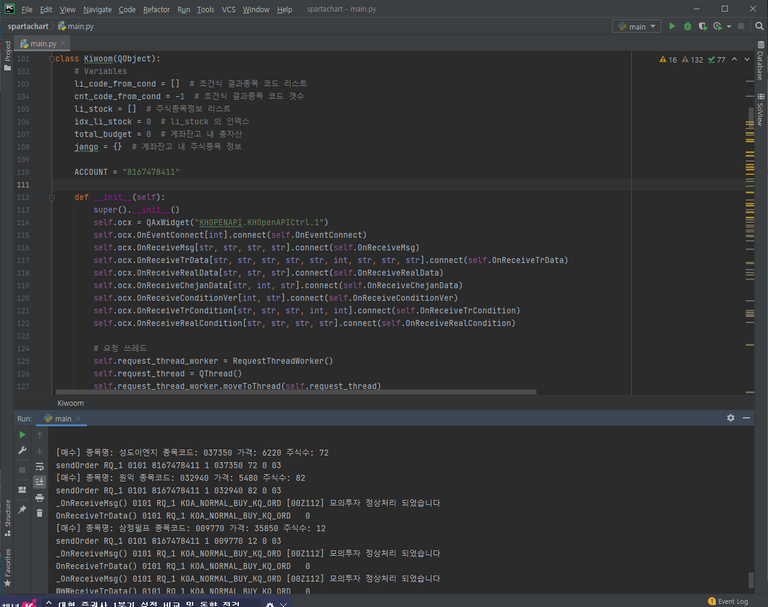Viewport: 768px width, 607px height.
Task: Close the main Run tab
Action: [78, 418]
